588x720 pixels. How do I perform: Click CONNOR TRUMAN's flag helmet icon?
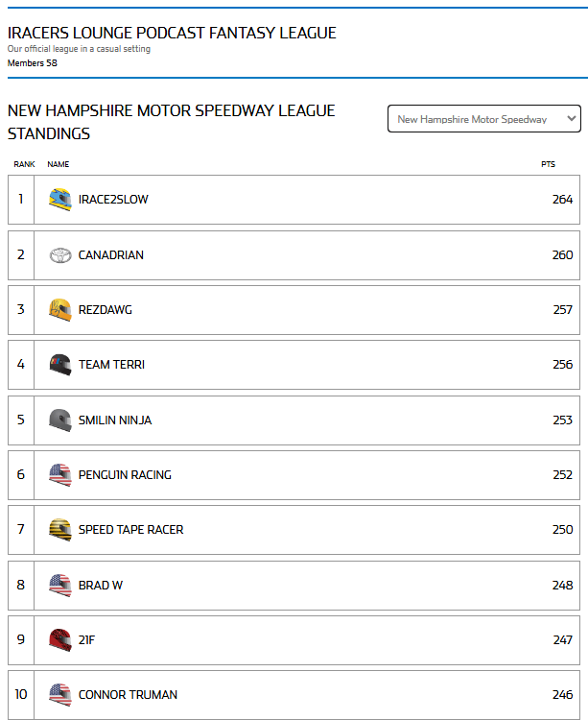(60, 694)
